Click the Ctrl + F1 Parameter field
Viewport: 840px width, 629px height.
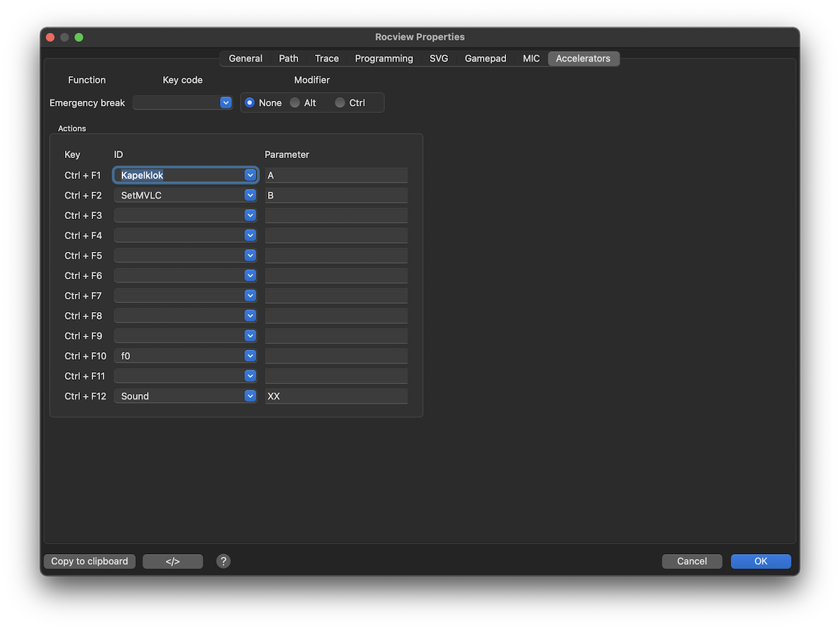pyautogui.click(x=336, y=175)
